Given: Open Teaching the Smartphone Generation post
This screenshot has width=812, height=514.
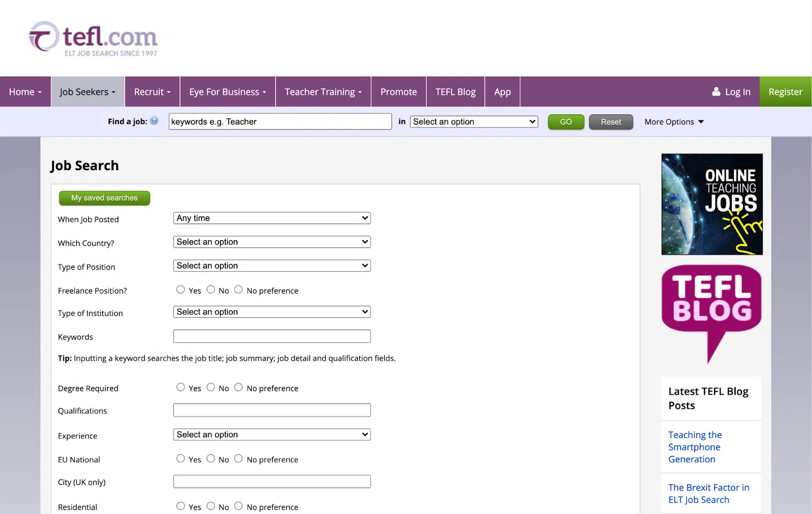Looking at the screenshot, I should pos(695,447).
